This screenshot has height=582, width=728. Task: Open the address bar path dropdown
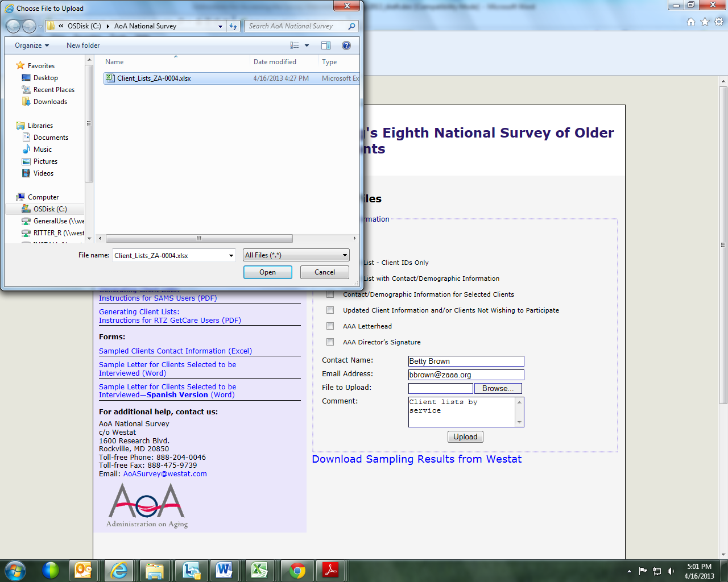221,26
